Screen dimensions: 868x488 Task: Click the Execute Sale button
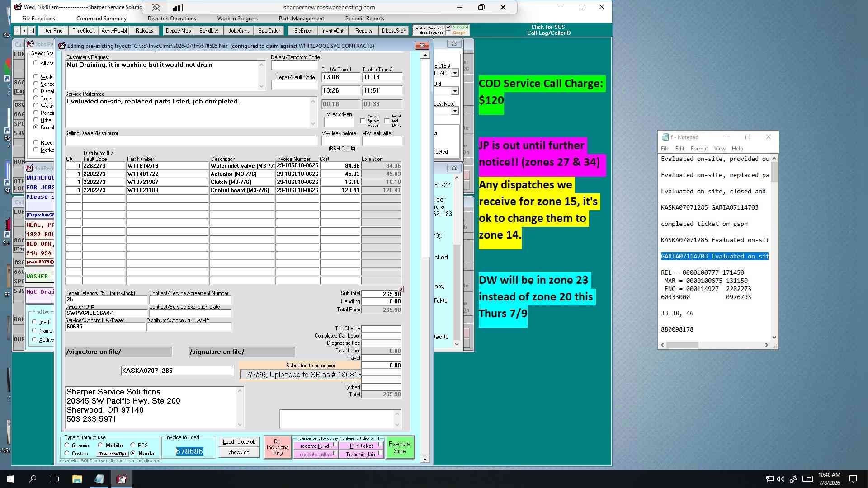coord(400,447)
